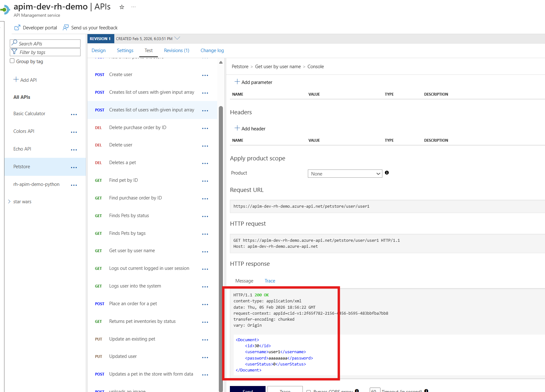This screenshot has height=392, width=545.
Task: Select the POST Create user operation
Action: 152,74
